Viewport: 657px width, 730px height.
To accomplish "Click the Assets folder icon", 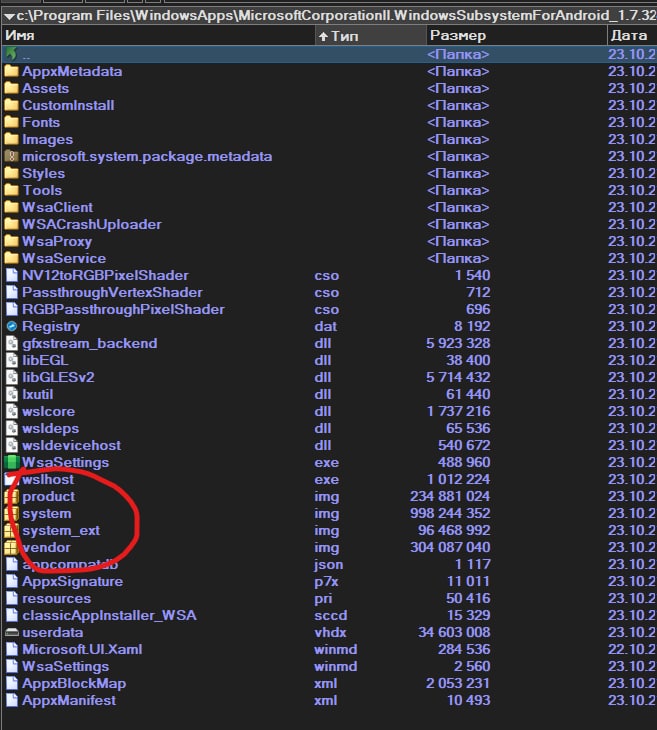I will [x=11, y=88].
